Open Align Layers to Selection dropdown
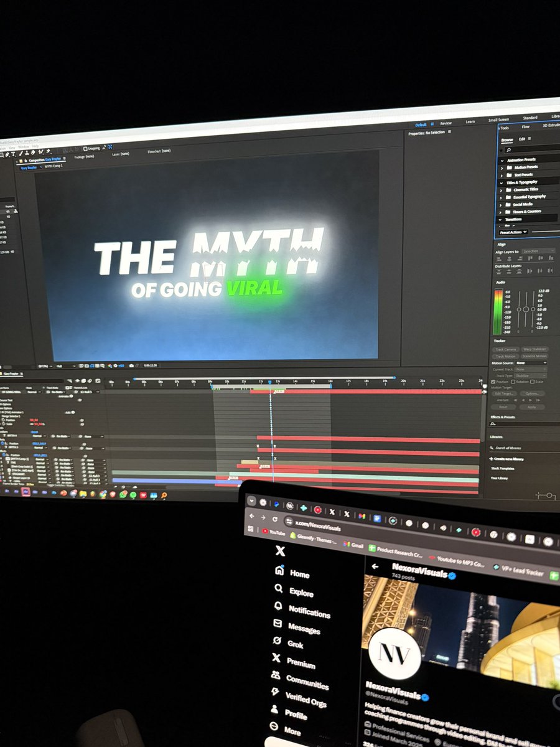 [x=538, y=251]
